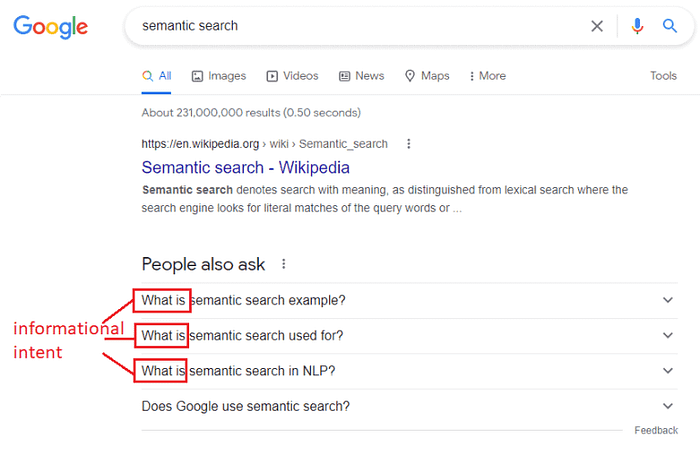Click the Feedback link
This screenshot has width=700, height=455.
tap(656, 430)
